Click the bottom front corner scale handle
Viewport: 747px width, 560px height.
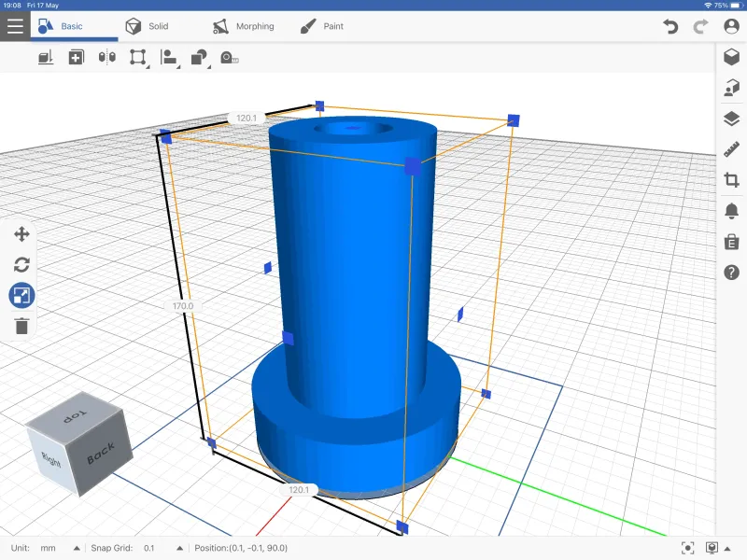402,527
